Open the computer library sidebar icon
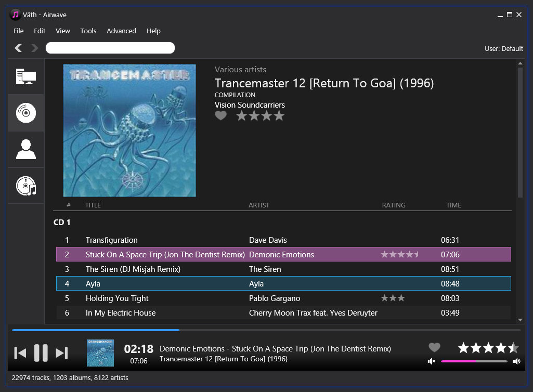The image size is (533, 392). coord(26,77)
